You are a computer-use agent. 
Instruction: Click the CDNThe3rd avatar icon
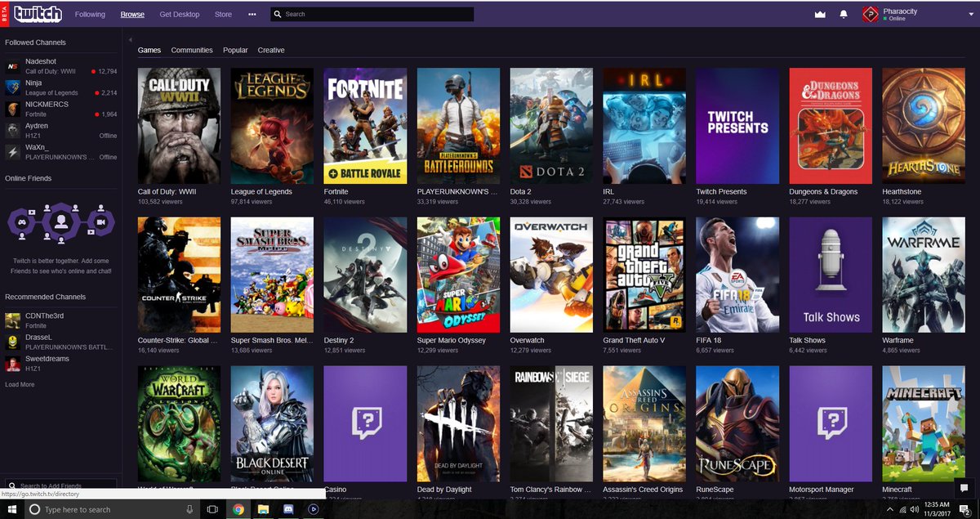click(x=12, y=320)
